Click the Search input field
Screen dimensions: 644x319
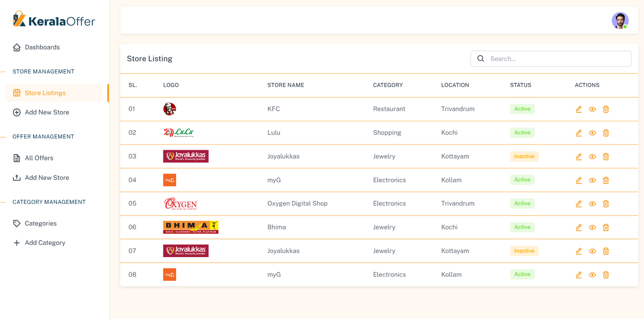[x=557, y=59]
